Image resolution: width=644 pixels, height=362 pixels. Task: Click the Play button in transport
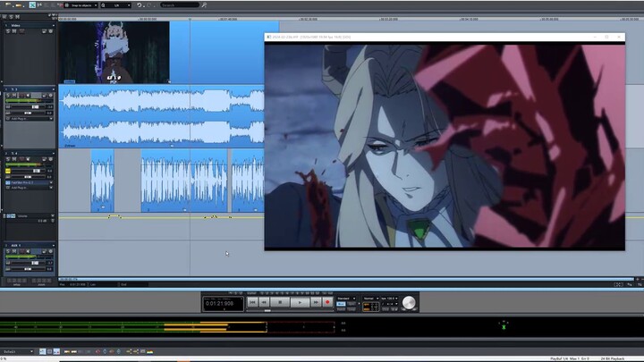(300, 302)
